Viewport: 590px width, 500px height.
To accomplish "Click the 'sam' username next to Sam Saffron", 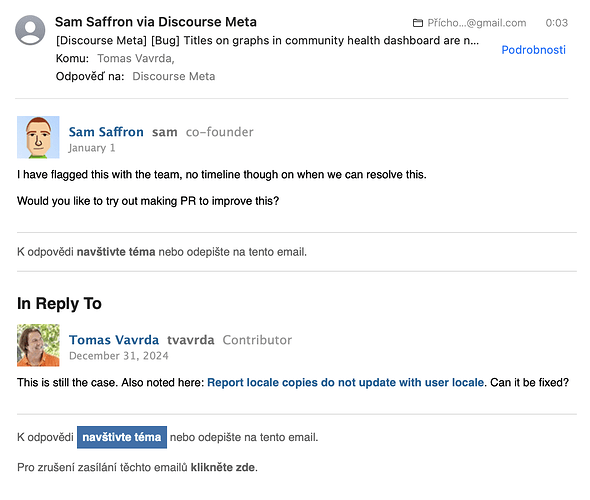I will coord(164,132).
